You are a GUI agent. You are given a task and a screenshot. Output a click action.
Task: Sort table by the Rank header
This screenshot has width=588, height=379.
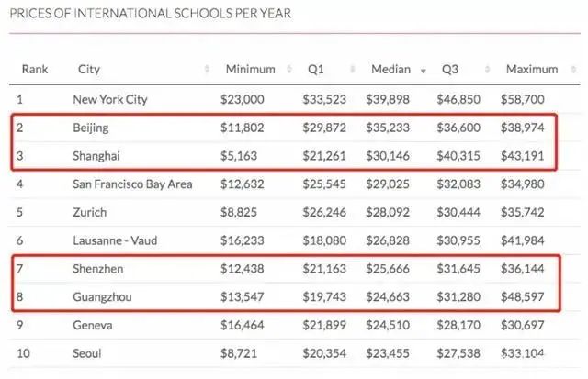(x=34, y=69)
